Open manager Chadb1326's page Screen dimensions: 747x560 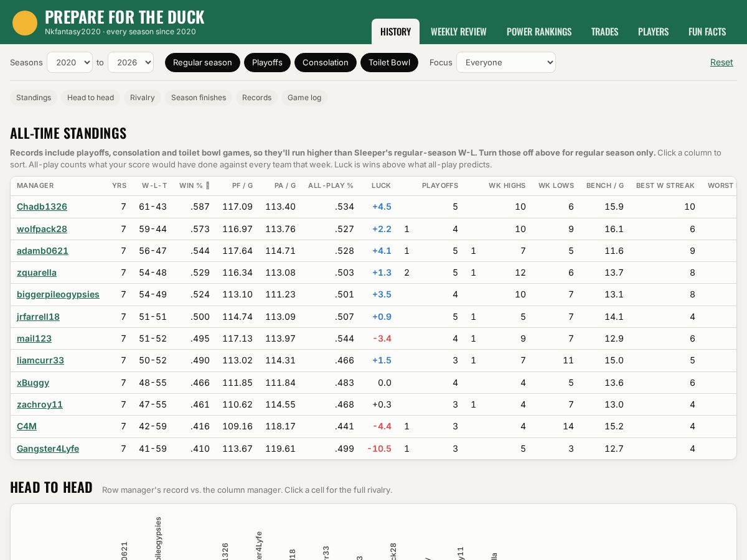tap(42, 207)
